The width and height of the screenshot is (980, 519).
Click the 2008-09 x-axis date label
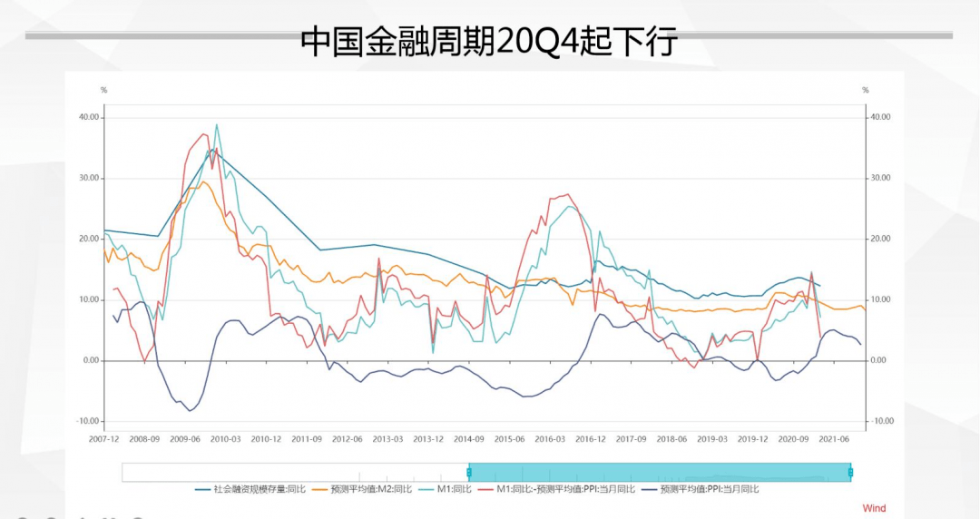click(144, 439)
